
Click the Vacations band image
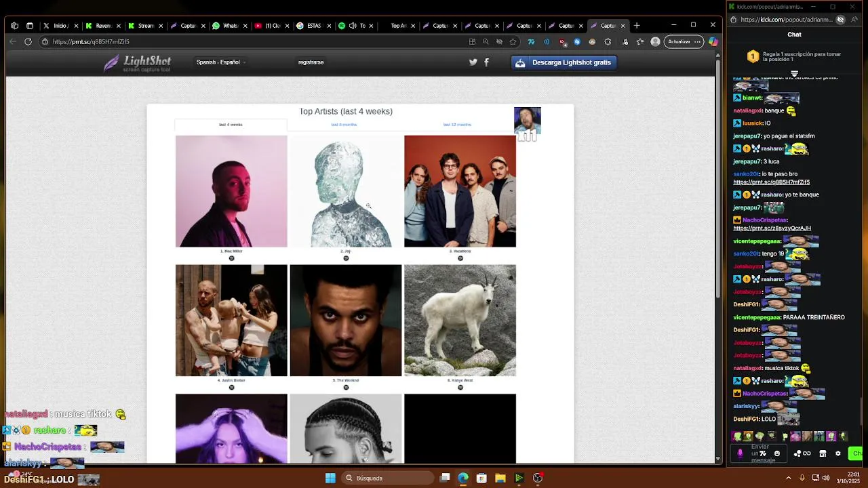pos(460,191)
